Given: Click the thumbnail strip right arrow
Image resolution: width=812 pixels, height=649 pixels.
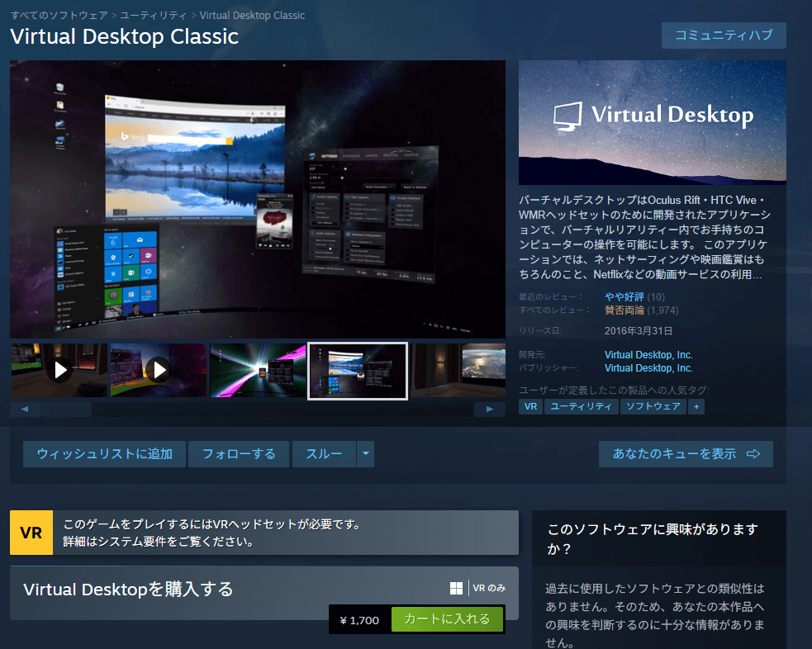Looking at the screenshot, I should 489,409.
